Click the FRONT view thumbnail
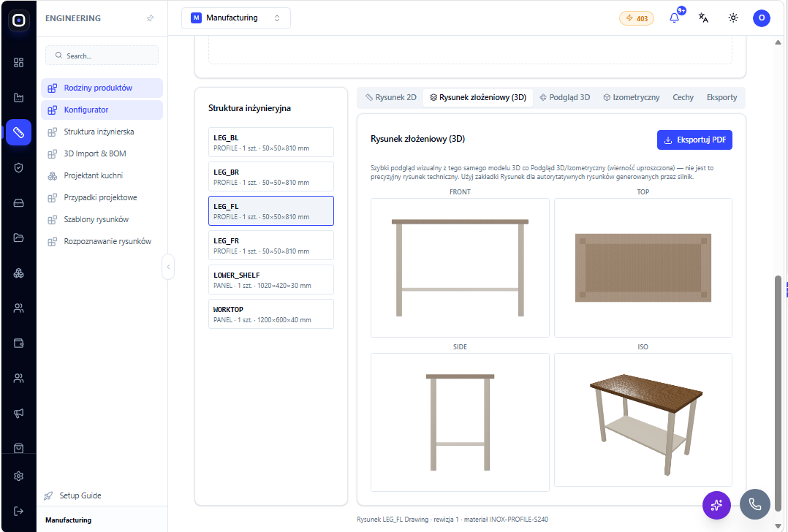Viewport: 788px width, 532px height. (x=460, y=267)
